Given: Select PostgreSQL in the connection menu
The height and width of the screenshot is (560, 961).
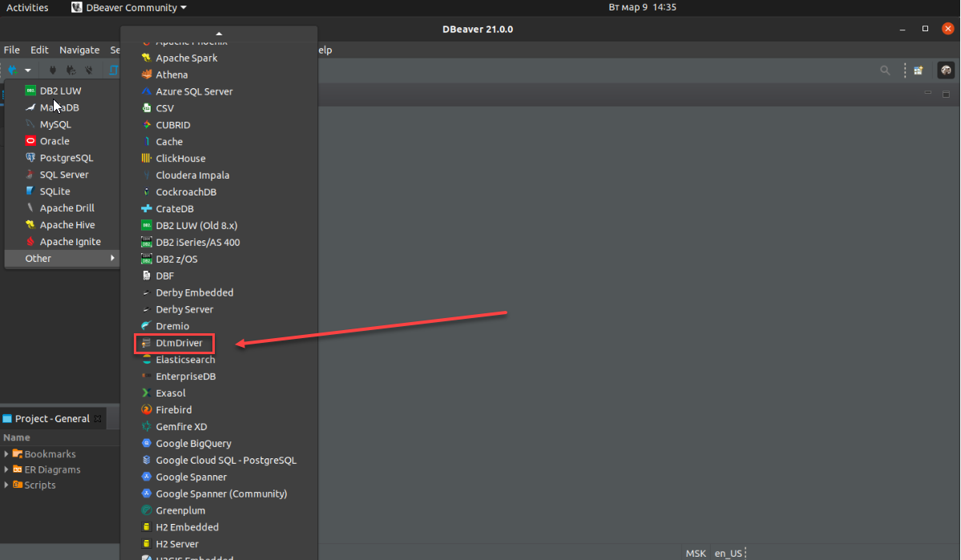Looking at the screenshot, I should tap(67, 158).
